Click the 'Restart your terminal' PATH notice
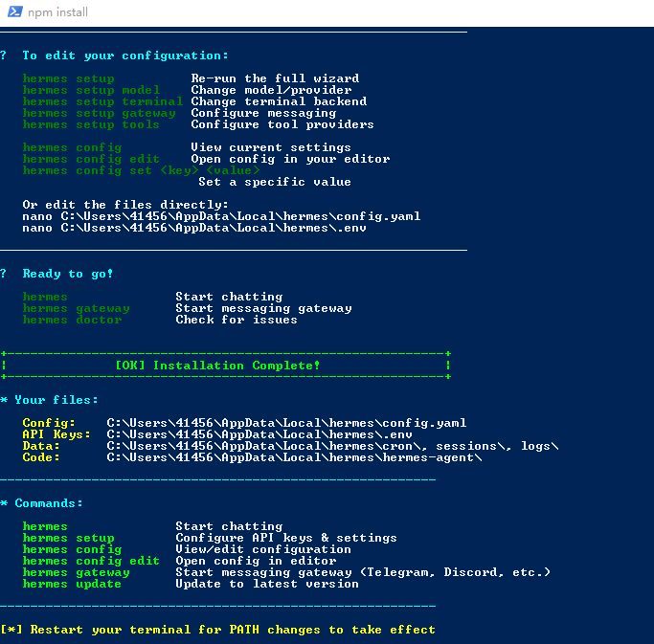654x644 pixels. coord(217,630)
